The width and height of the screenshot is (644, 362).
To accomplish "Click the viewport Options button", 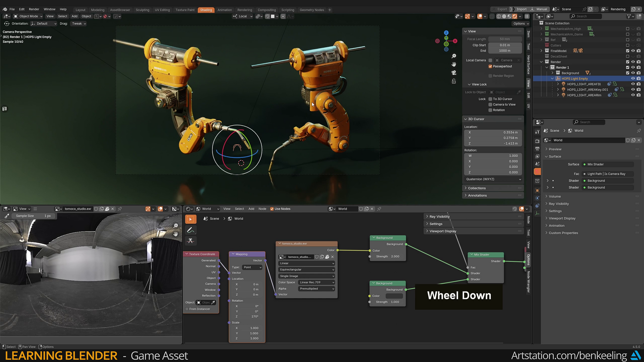I will (x=521, y=24).
